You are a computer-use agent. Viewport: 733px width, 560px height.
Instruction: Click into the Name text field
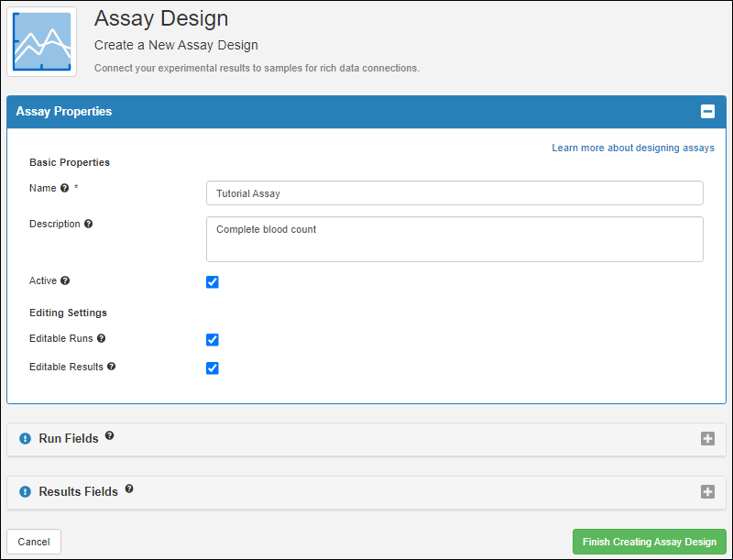point(454,193)
